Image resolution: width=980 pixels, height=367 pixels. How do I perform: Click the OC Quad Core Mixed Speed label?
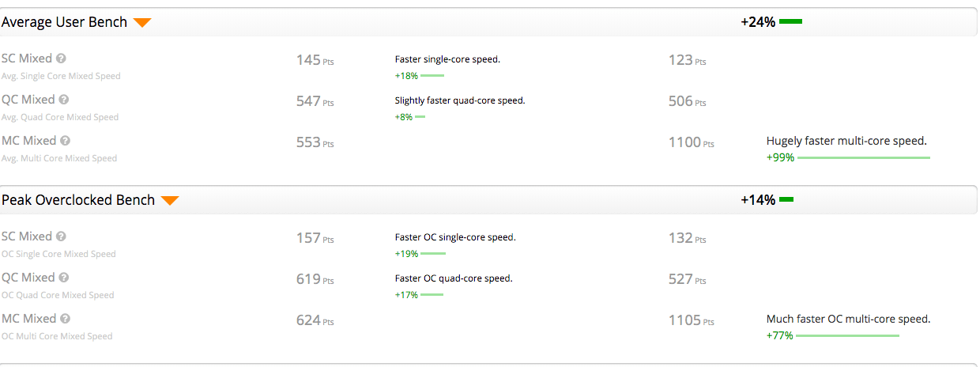(x=58, y=295)
